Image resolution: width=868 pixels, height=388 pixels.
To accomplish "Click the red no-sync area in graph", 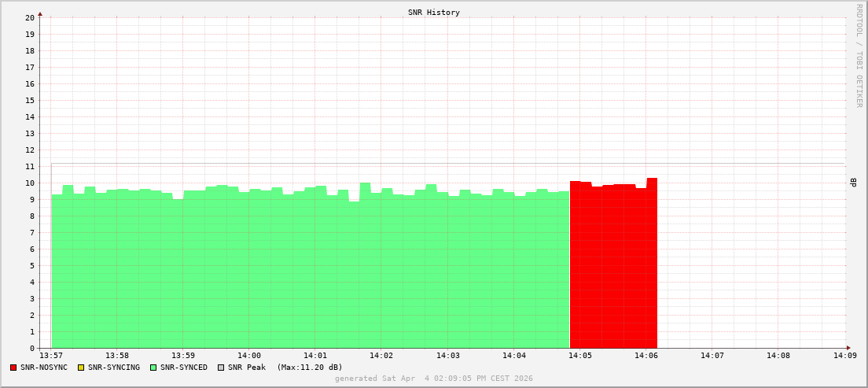I will coord(613,268).
